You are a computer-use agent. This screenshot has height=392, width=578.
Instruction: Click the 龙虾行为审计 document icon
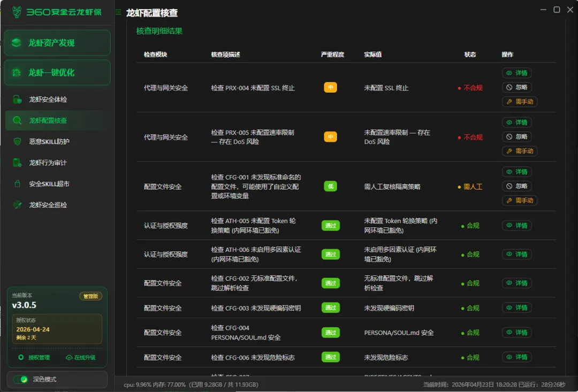pos(17,163)
